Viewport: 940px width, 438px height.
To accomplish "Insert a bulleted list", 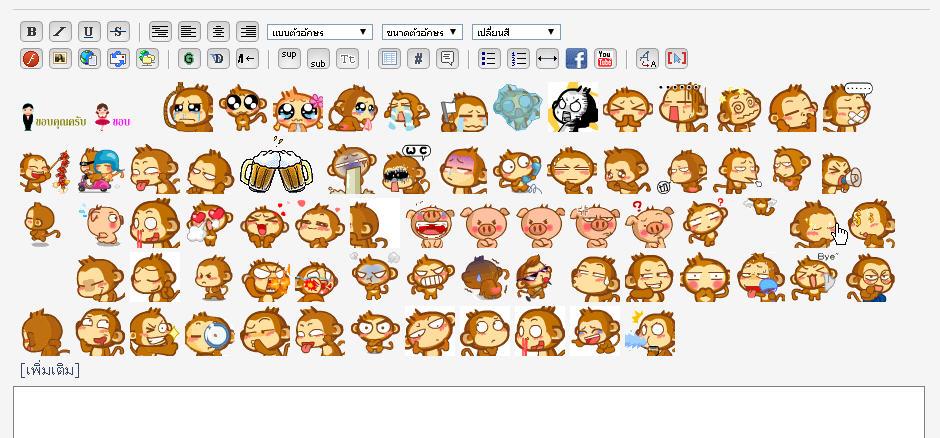I will click(489, 59).
